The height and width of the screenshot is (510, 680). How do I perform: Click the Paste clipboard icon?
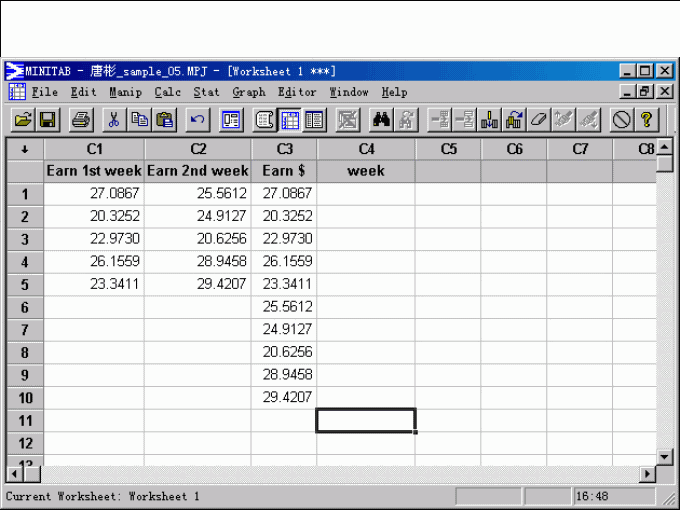[165, 120]
